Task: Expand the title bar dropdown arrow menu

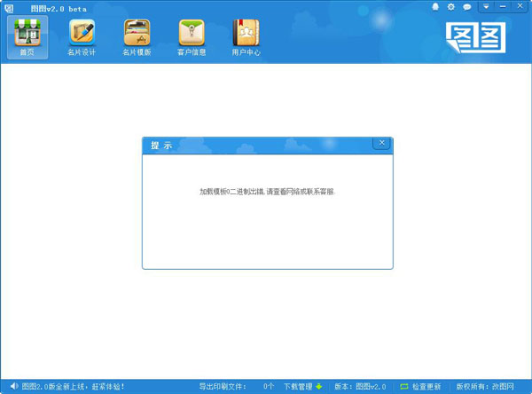Action: pos(486,6)
